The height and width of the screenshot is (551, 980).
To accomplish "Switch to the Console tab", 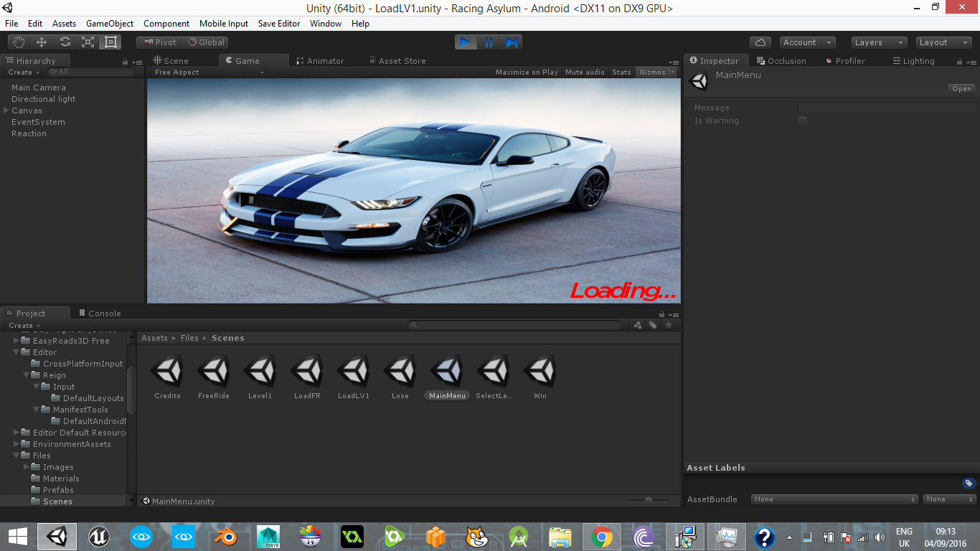I will click(100, 314).
